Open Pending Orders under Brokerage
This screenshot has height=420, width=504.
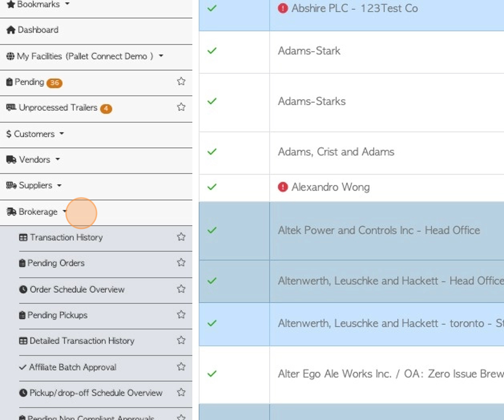tap(56, 263)
